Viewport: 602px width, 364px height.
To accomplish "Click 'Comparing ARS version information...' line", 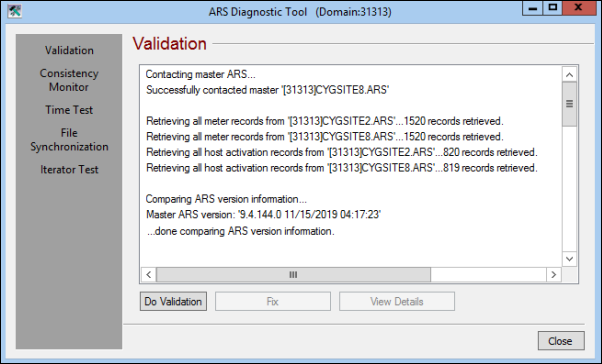I will tap(226, 199).
